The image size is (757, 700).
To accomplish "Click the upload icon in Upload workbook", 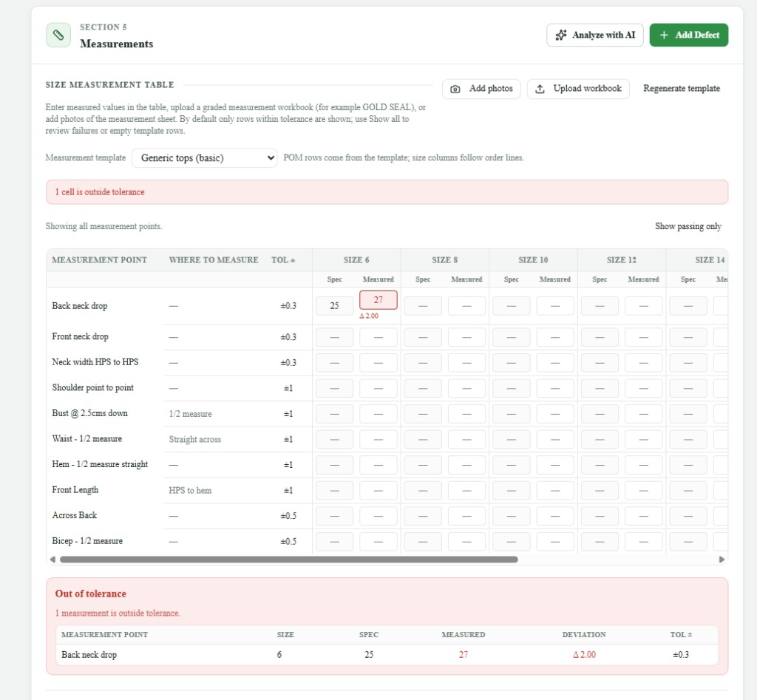I will [x=540, y=89].
